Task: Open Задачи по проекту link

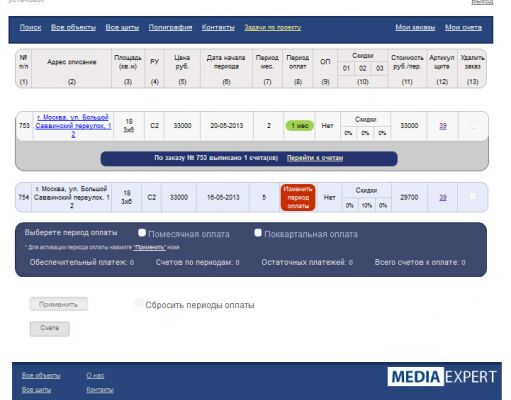Action: click(x=273, y=27)
